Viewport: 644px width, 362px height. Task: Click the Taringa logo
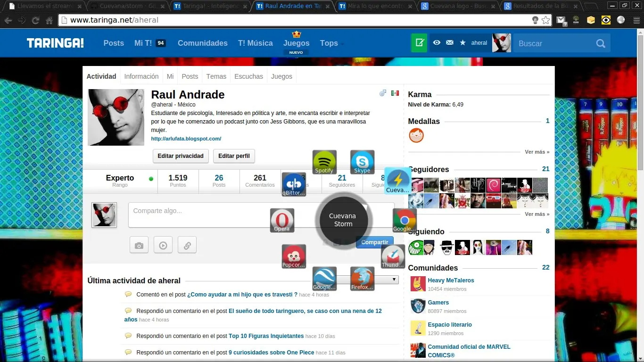point(55,43)
